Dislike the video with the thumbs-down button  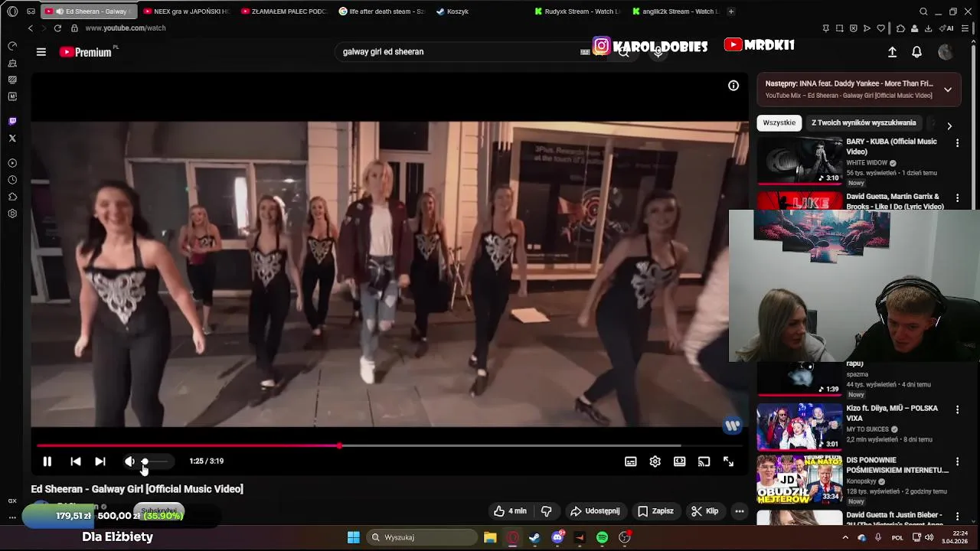point(547,511)
